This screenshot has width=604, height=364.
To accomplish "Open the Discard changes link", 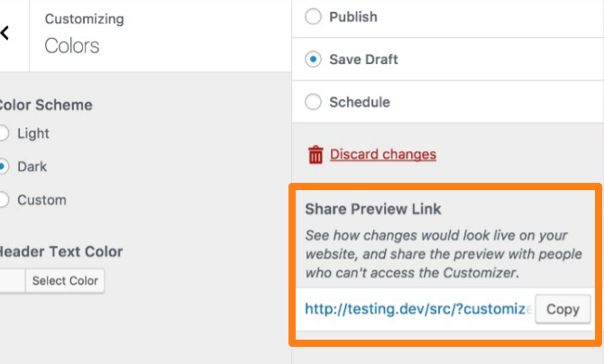I will (x=383, y=154).
